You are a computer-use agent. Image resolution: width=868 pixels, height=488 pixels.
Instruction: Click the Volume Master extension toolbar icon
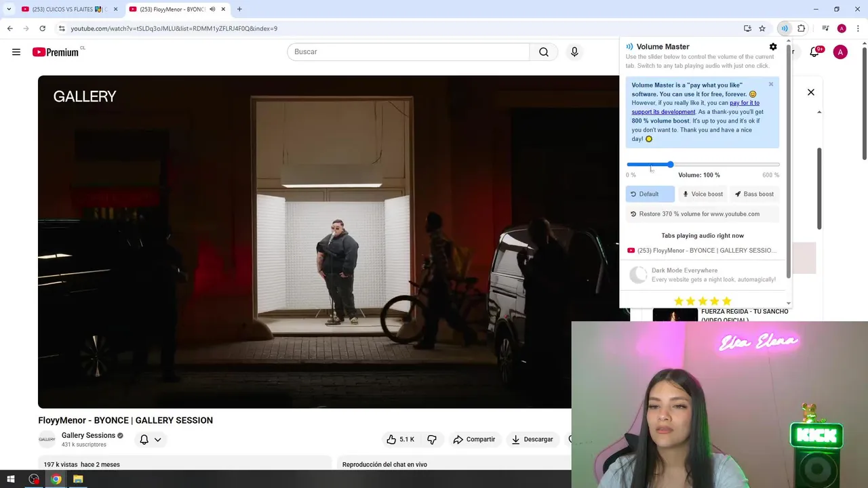click(785, 28)
